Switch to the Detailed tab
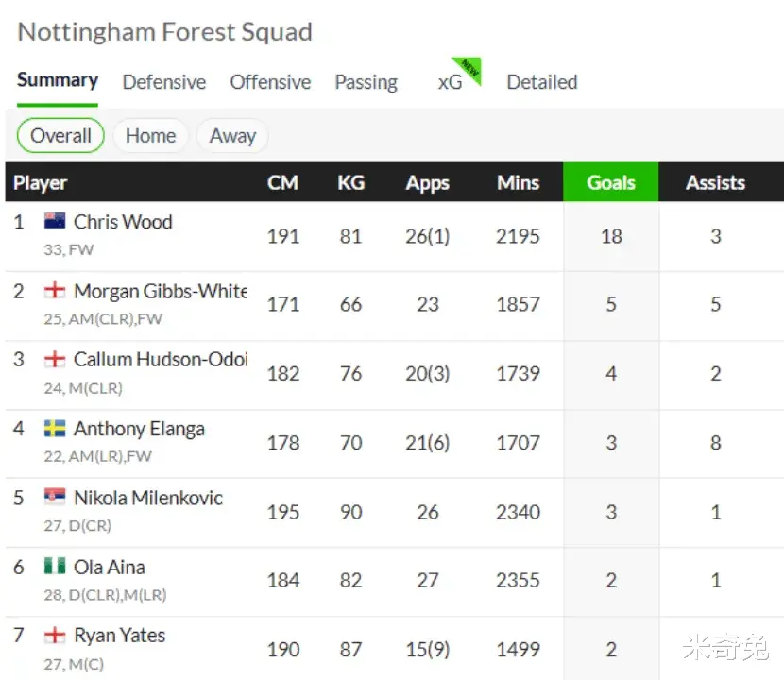The width and height of the screenshot is (784, 680). pos(542,82)
